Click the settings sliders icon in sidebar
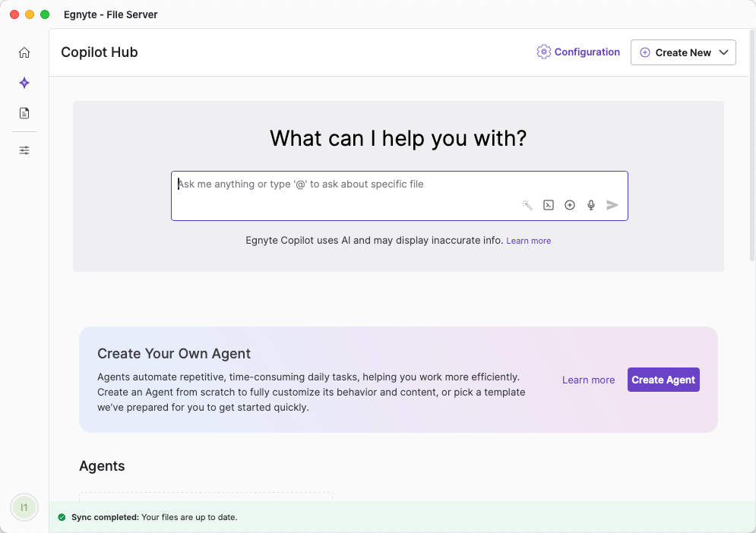Image resolution: width=756 pixels, height=533 pixels. 24,150
